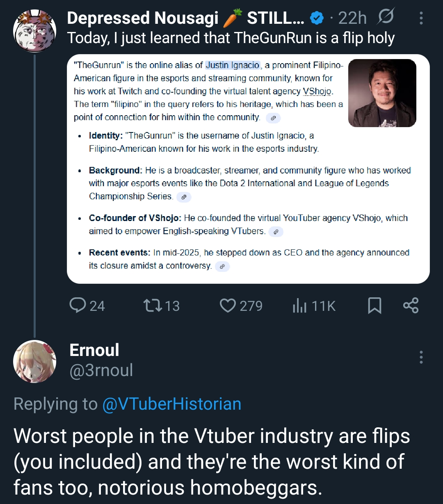This screenshot has height=504, width=443.
Task: Click the @3rnoul handle
Action: (x=101, y=370)
